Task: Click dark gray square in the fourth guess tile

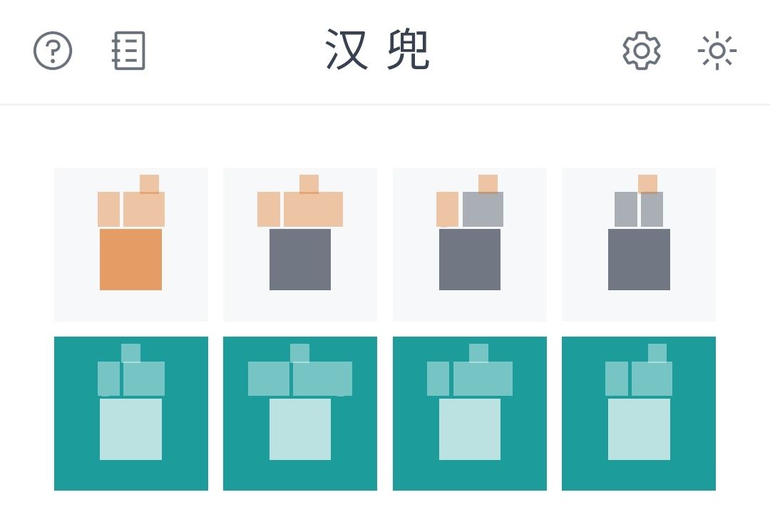Action: 639,260
